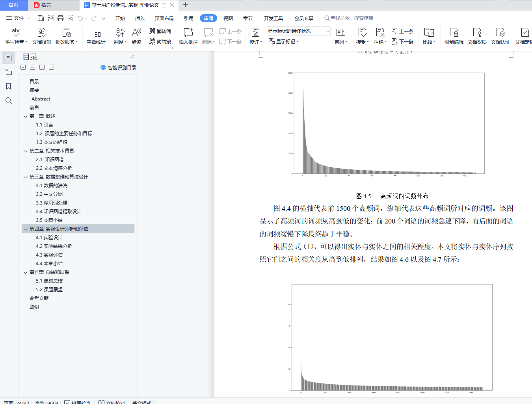Open Print Preview from quick access toolbar
Viewport: 532px width, 404px height.
tap(71, 18)
